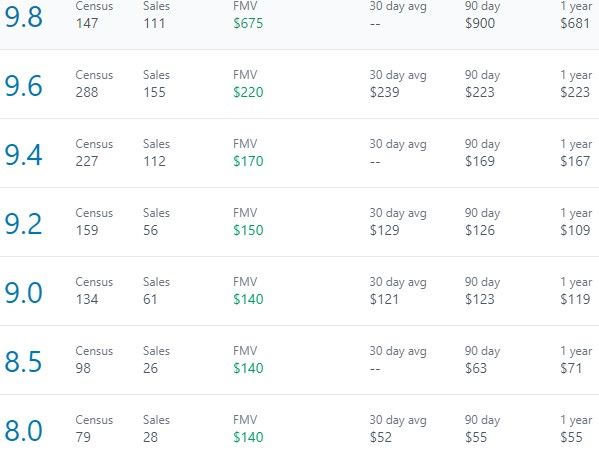Click the 8.0 grade number
Viewport: 599px width, 457px height.
[x=23, y=431]
